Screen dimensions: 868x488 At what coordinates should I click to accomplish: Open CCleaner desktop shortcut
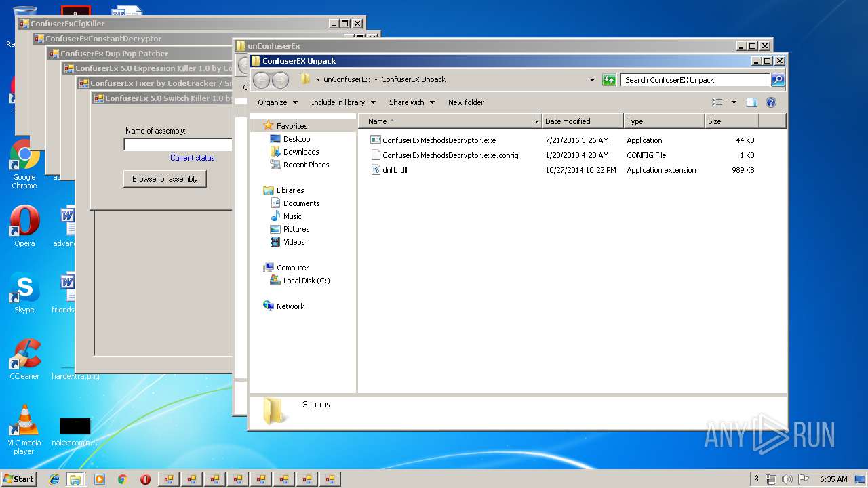pyautogui.click(x=24, y=359)
